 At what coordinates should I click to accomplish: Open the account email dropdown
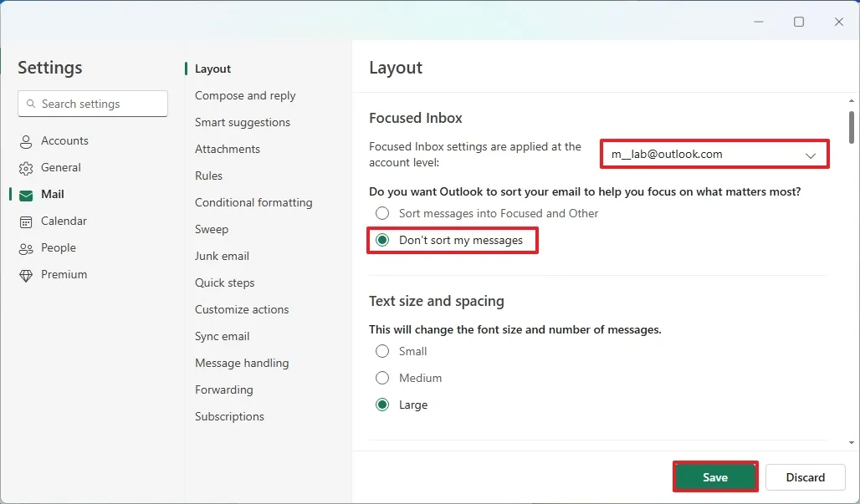pos(714,155)
